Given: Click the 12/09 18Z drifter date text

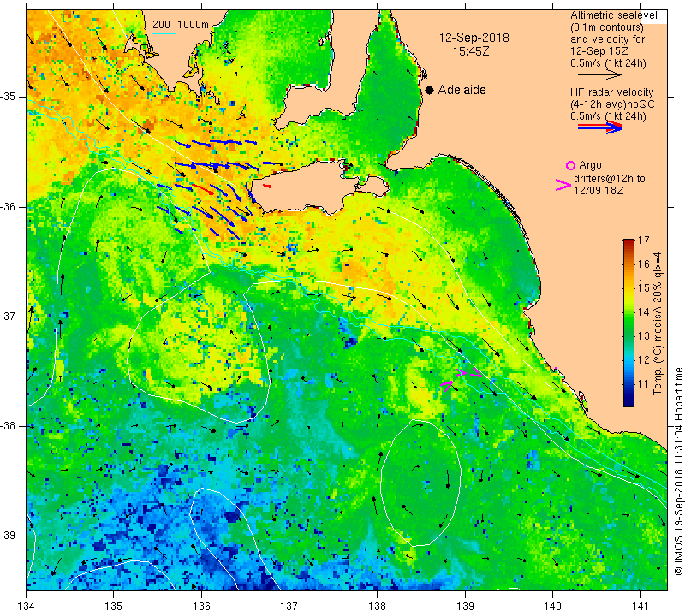Looking at the screenshot, I should coord(598,190).
